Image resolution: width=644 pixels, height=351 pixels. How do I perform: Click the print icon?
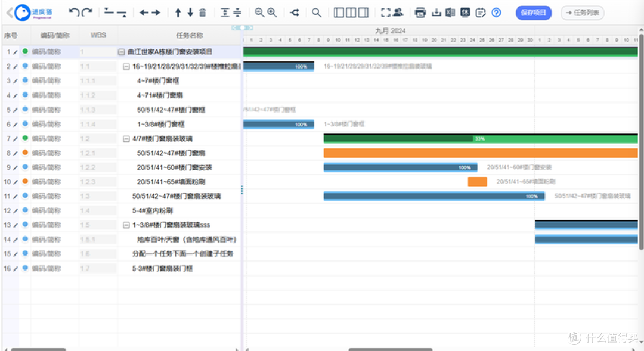[x=420, y=13]
